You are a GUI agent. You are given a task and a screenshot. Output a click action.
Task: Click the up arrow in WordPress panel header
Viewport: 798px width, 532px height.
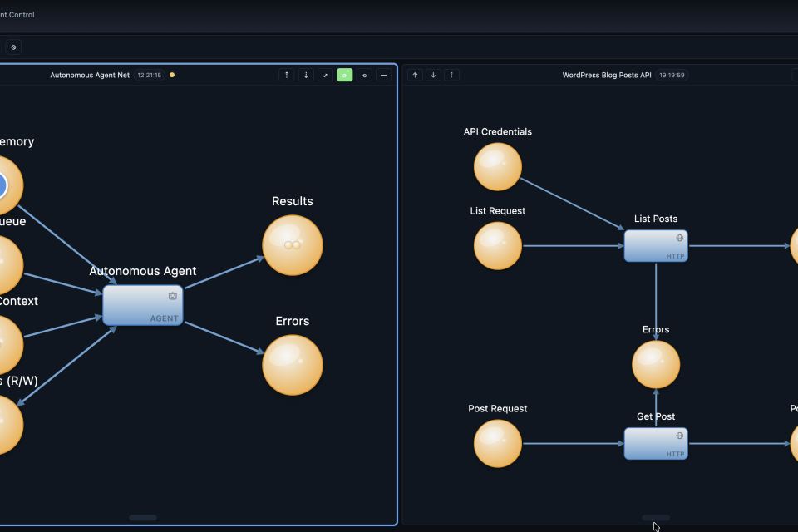[x=416, y=75]
